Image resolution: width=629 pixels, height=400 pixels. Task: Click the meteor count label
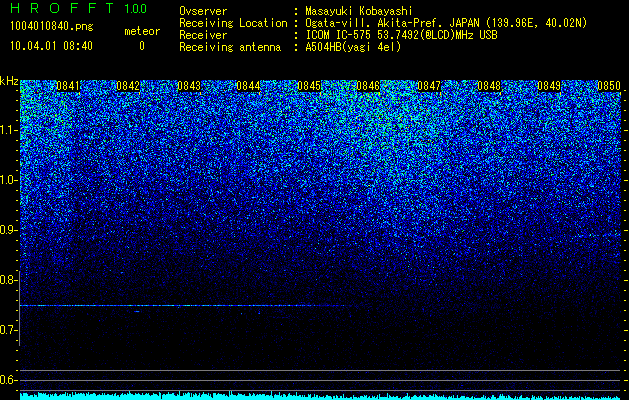coord(142,31)
